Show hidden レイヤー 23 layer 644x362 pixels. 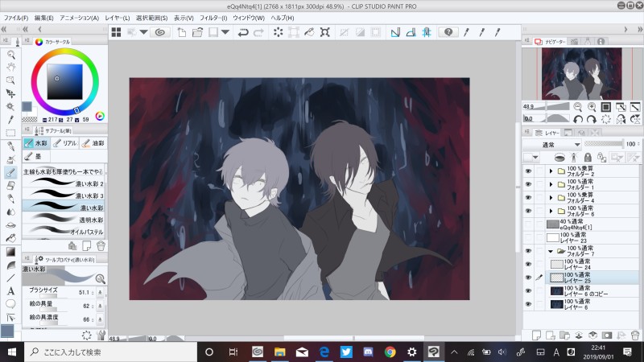coord(528,237)
